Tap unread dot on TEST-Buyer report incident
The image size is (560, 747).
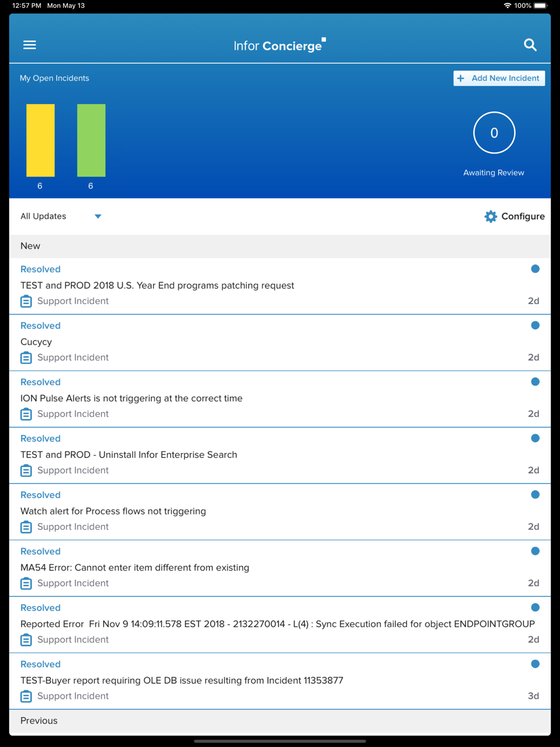pyautogui.click(x=535, y=664)
